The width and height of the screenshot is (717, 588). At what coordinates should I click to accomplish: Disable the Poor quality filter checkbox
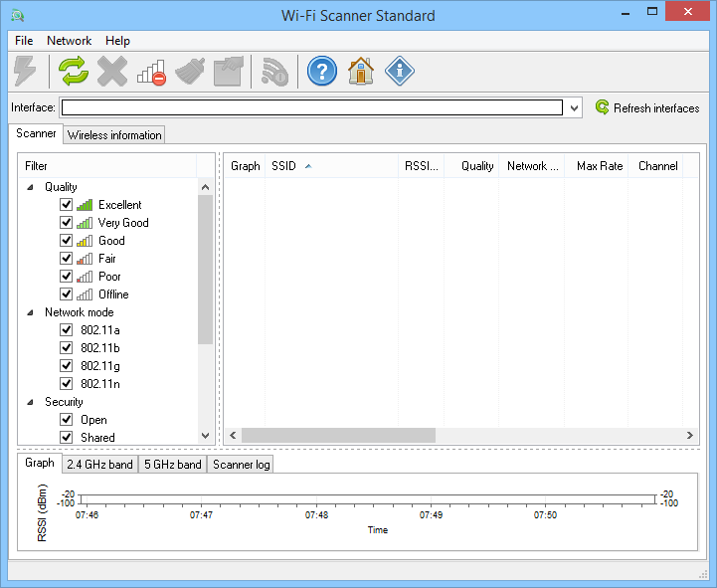(67, 276)
